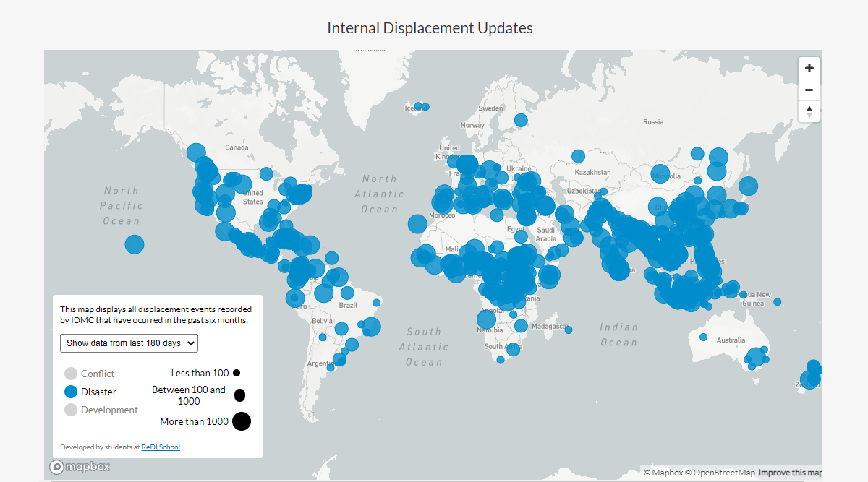Zoom out with the map minus button
This screenshot has height=482, width=868.
(809, 90)
